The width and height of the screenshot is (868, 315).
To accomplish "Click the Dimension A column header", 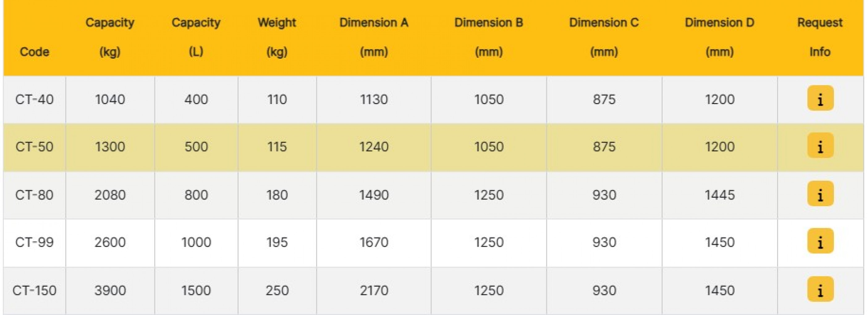I will click(374, 37).
